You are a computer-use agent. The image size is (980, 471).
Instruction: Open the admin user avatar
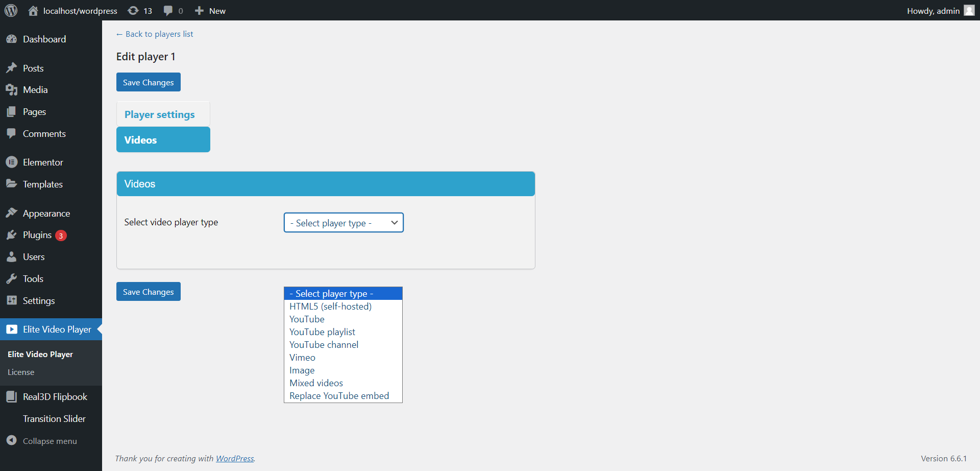[x=969, y=11]
